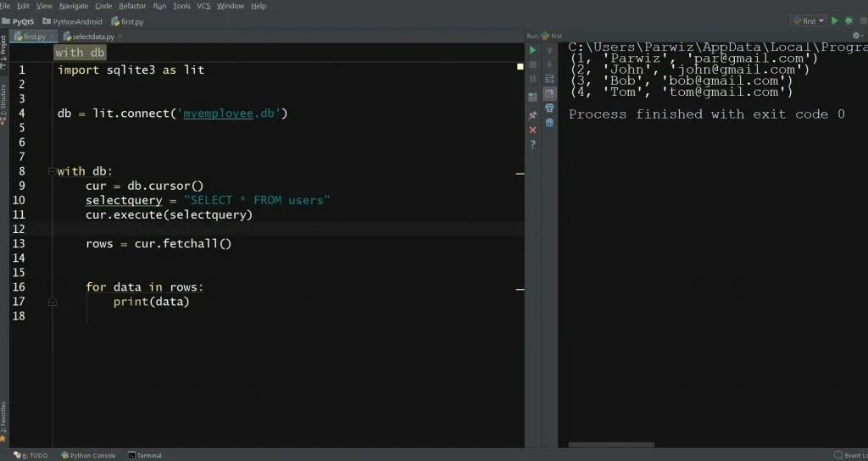Open the Structure tool window sidebar tab
This screenshot has width=868, height=461.
[3, 103]
